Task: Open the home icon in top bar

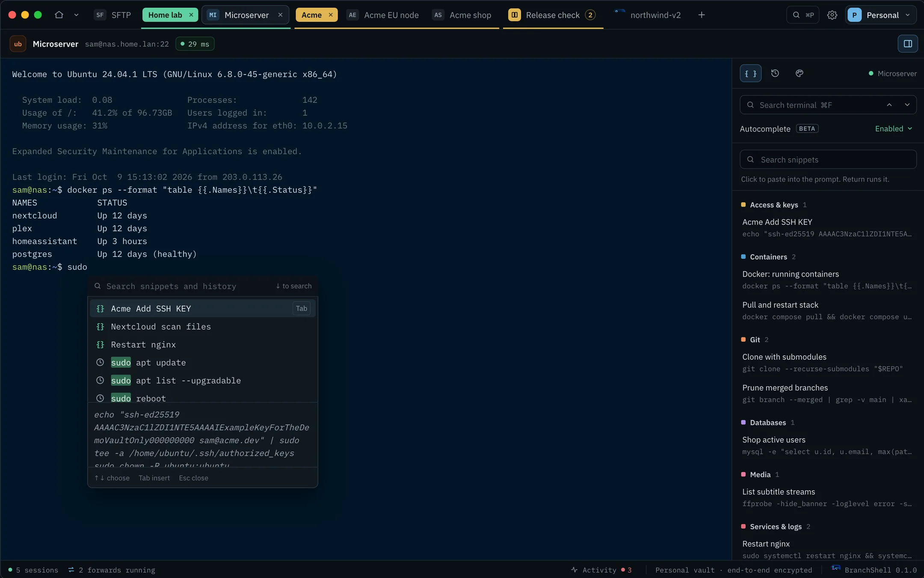Action: pyautogui.click(x=59, y=15)
